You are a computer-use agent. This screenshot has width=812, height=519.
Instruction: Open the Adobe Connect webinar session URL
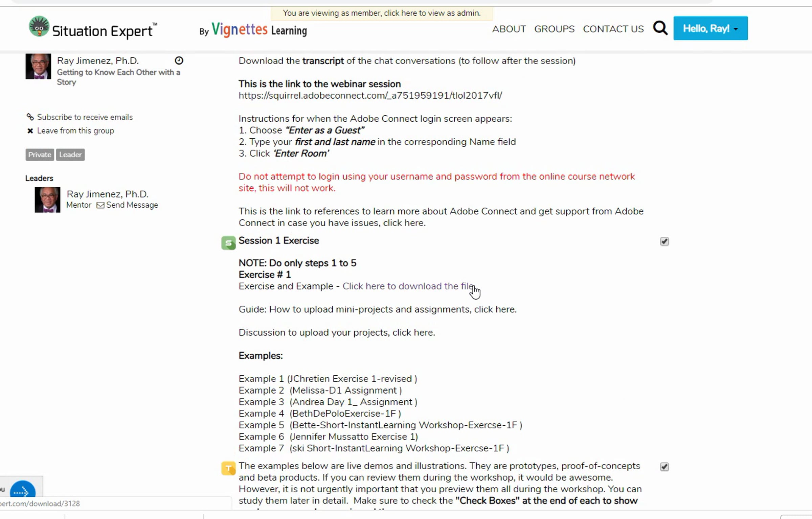pos(370,96)
